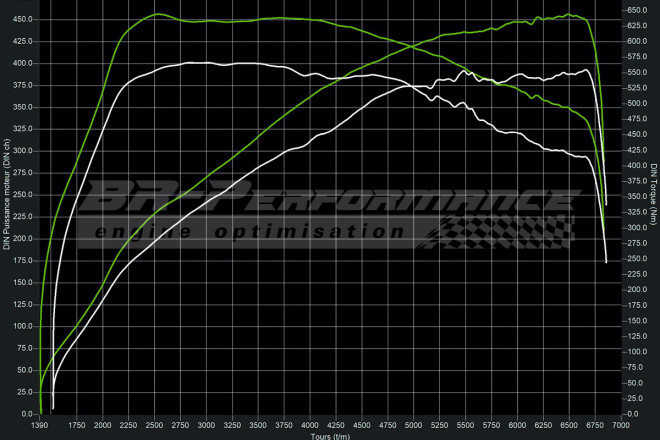This screenshot has height=440, width=660.
Task: Select the 625.0 torque axis value
Action: tap(637, 26)
